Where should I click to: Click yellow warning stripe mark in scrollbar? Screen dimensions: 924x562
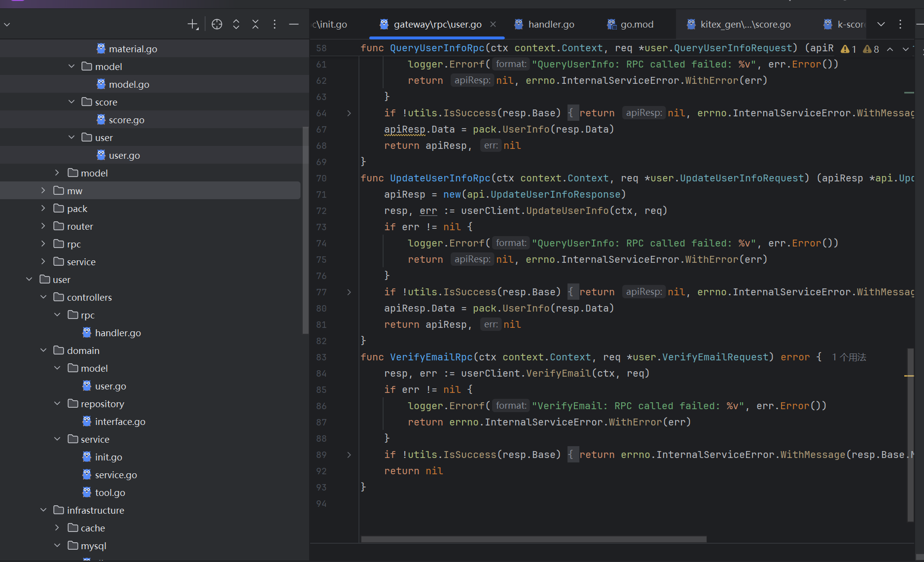909,376
